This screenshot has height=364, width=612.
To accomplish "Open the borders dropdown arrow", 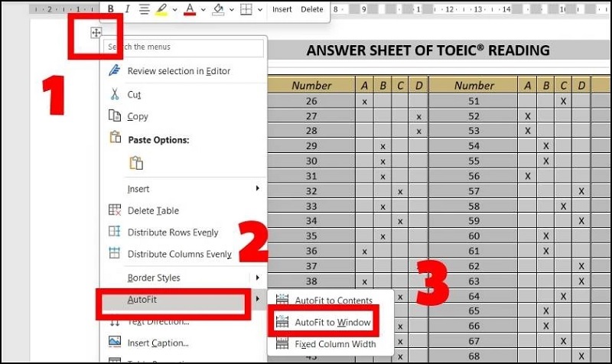I will point(260,10).
